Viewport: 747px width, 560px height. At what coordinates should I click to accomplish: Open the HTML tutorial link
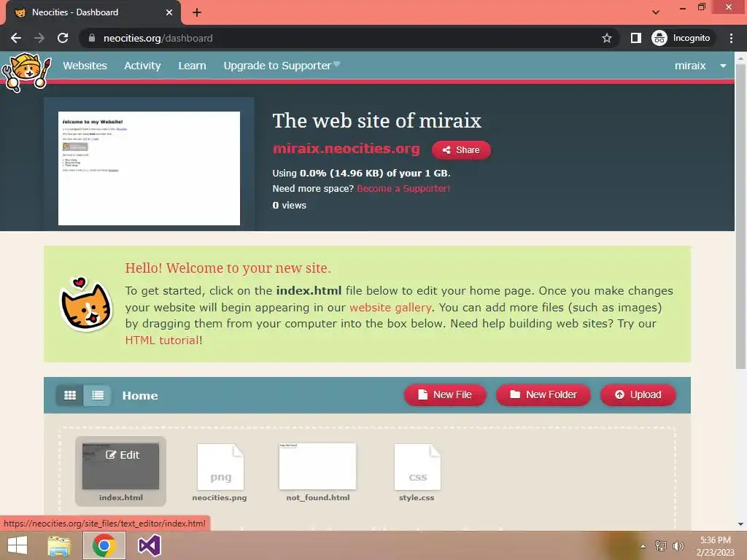coord(162,341)
